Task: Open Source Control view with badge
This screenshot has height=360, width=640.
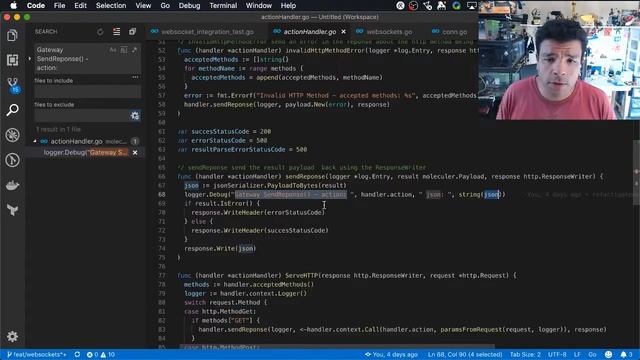Action: [13, 85]
